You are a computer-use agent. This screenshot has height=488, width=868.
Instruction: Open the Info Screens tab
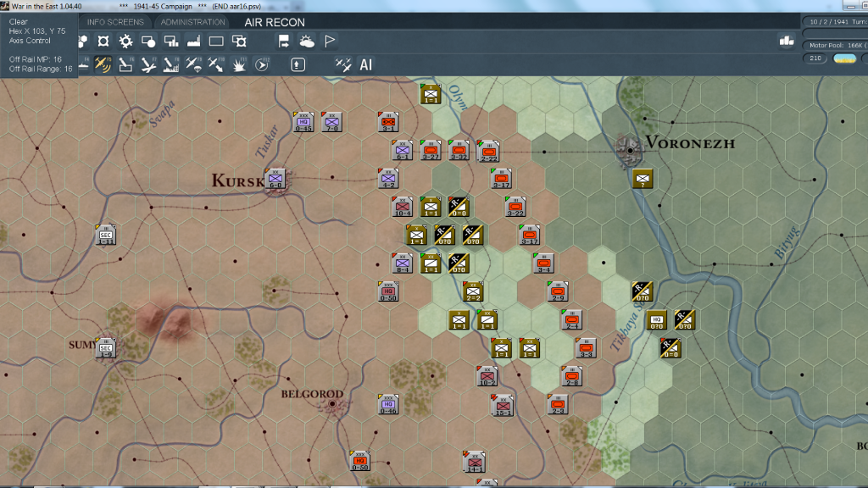(x=115, y=22)
